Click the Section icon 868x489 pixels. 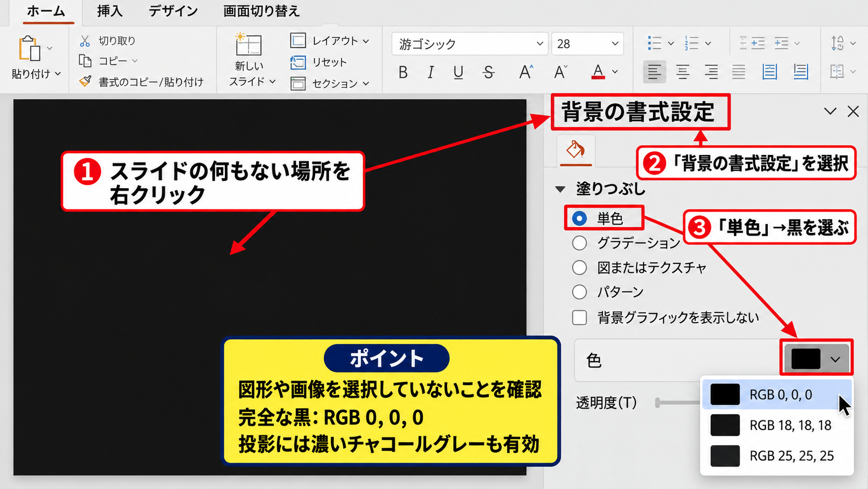pos(298,83)
